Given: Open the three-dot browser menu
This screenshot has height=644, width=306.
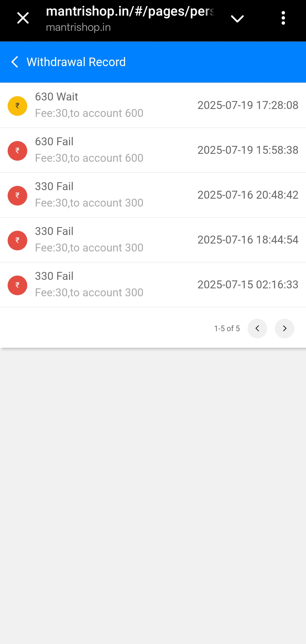Looking at the screenshot, I should pos(283,18).
